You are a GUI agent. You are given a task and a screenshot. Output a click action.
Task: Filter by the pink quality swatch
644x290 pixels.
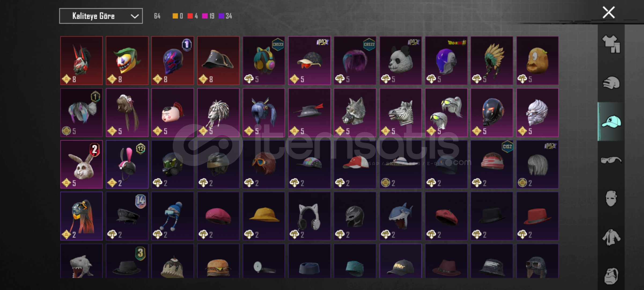point(205,16)
